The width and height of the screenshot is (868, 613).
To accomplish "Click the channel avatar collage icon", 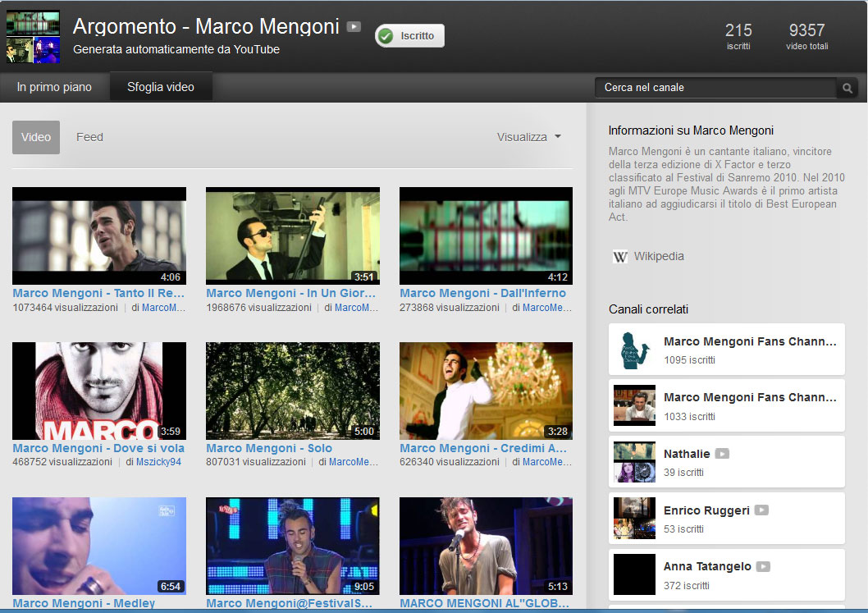I will (x=33, y=37).
